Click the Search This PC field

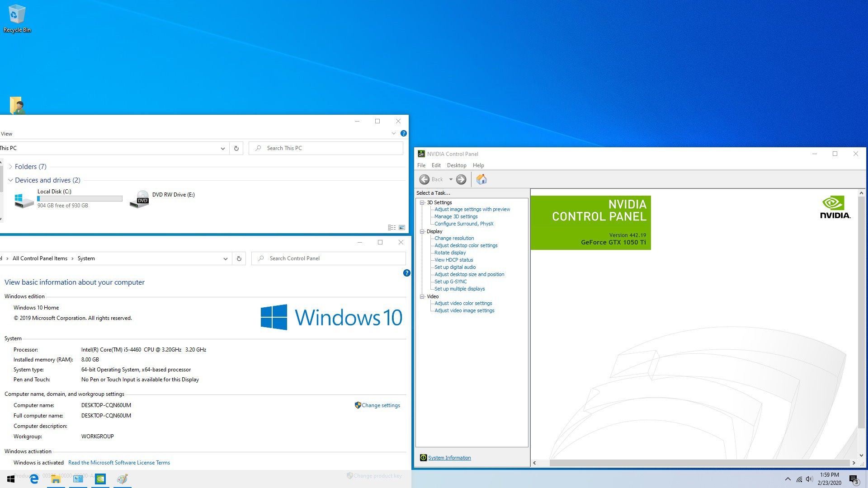click(326, 148)
